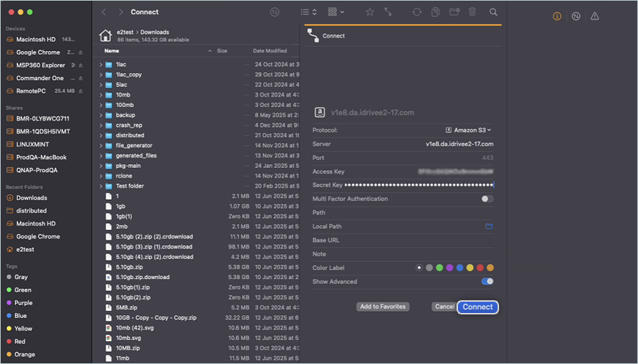Image resolution: width=638 pixels, height=364 pixels.
Task: Choose the green color label swatch
Action: coord(440,268)
